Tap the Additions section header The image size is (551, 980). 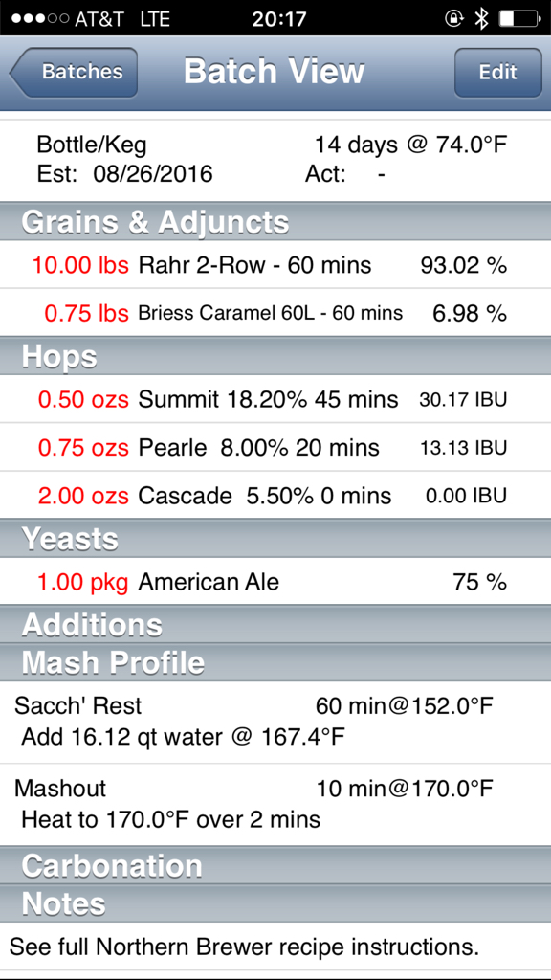click(x=275, y=624)
